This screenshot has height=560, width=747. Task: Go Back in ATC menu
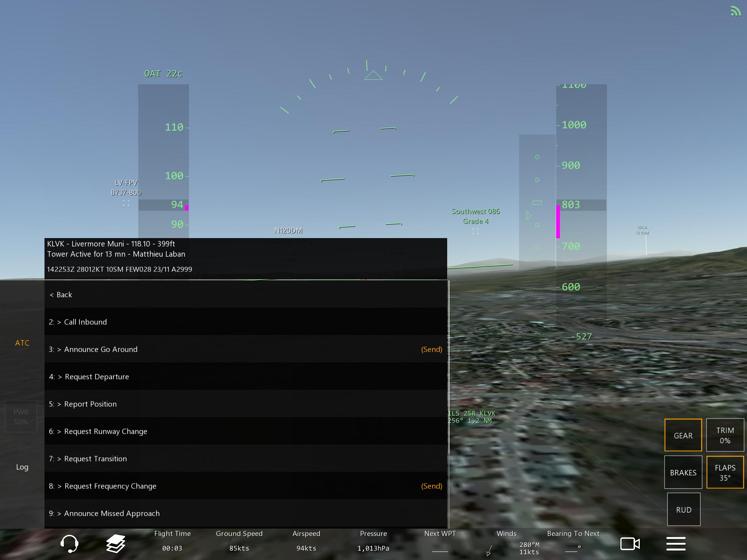point(61,295)
